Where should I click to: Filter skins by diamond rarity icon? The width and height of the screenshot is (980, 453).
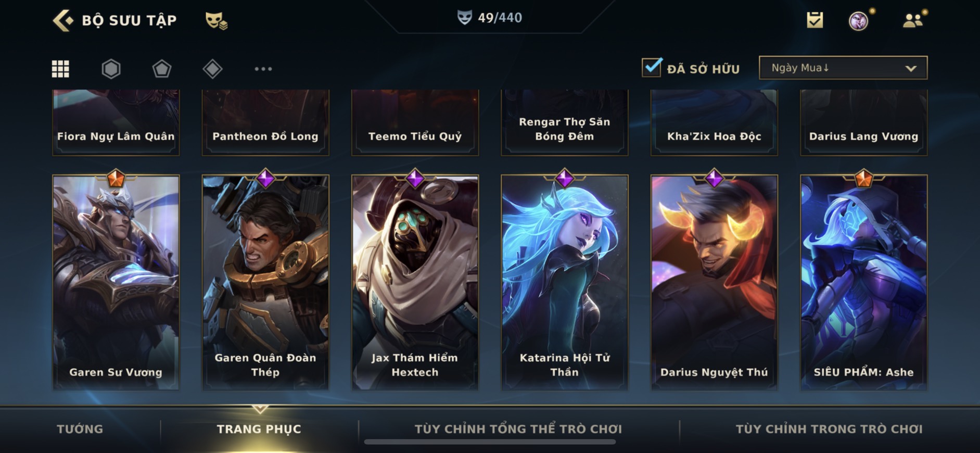212,69
